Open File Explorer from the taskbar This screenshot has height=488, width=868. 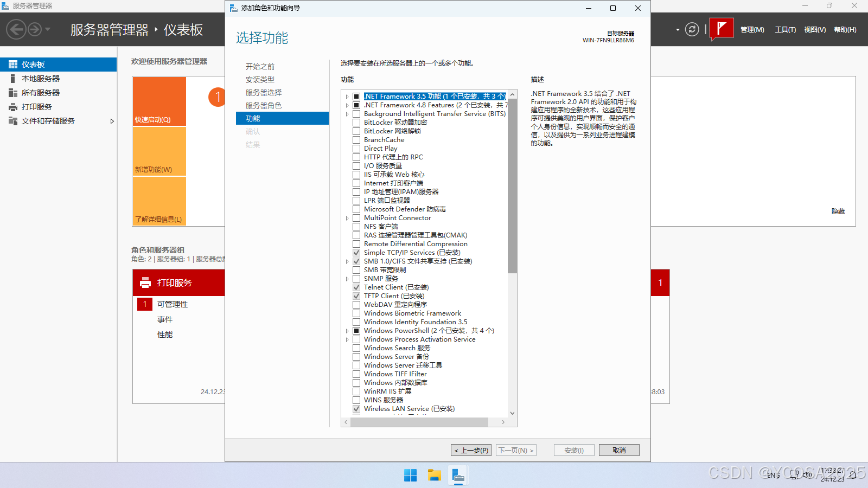click(x=435, y=476)
